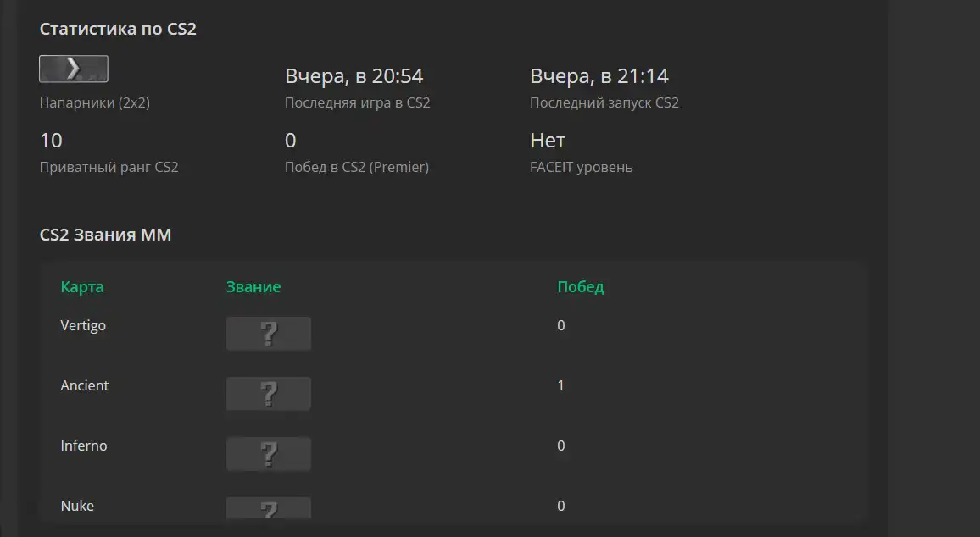Viewport: 980px width, 537px height.
Task: Click the last launch time Вчера, в 21:14
Action: pos(599,76)
